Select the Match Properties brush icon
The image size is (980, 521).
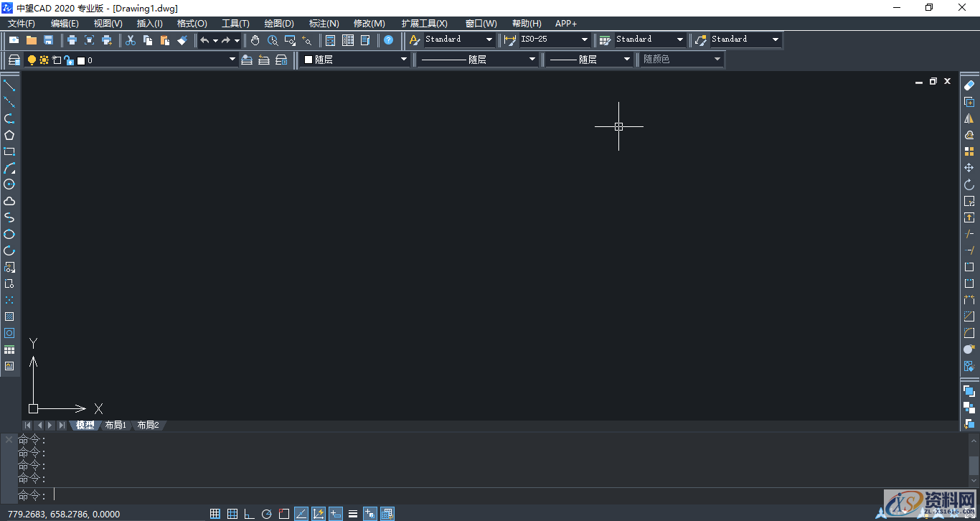click(182, 40)
